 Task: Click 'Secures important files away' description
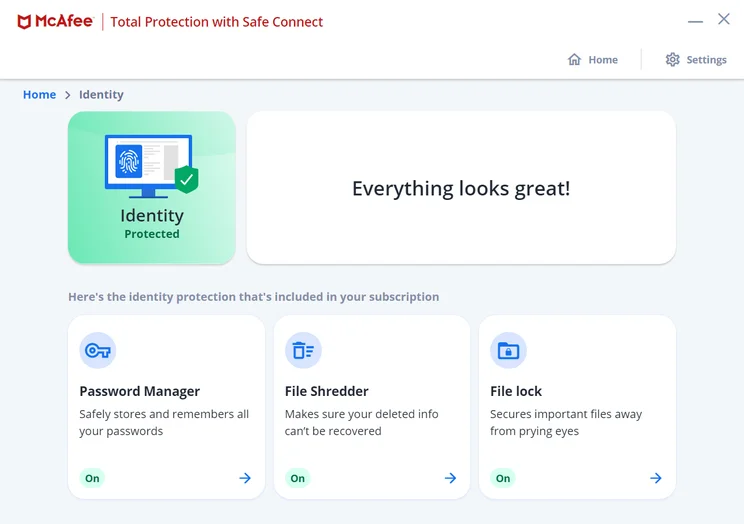(x=566, y=414)
